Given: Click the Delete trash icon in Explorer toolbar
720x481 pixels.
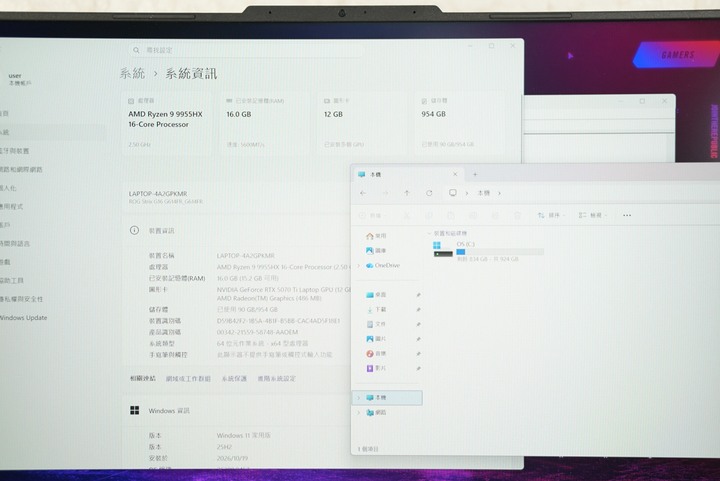Looking at the screenshot, I should (x=517, y=215).
